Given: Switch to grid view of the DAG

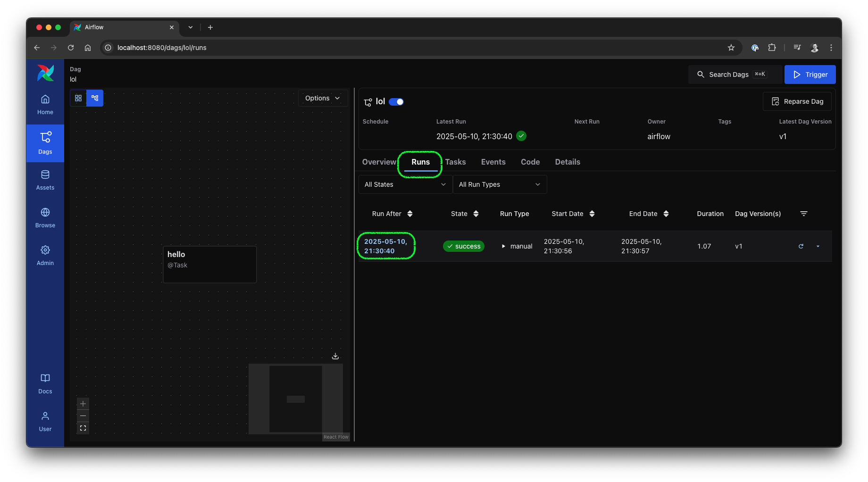Looking at the screenshot, I should pyautogui.click(x=78, y=98).
